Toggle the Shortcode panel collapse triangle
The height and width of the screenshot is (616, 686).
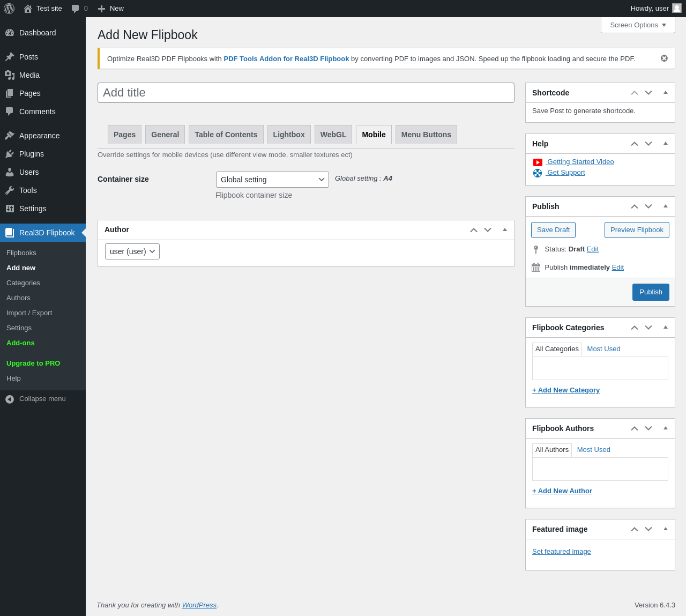coord(666,92)
